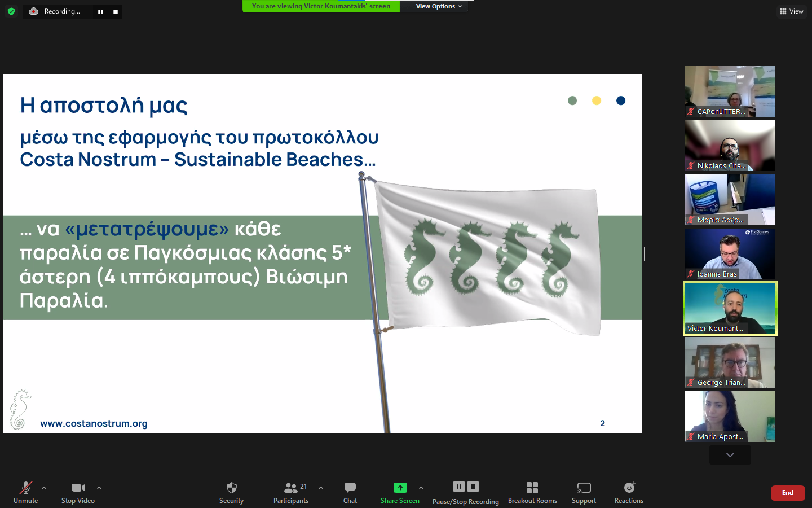Pause the recording in top bar
812x508 pixels.
pyautogui.click(x=100, y=12)
